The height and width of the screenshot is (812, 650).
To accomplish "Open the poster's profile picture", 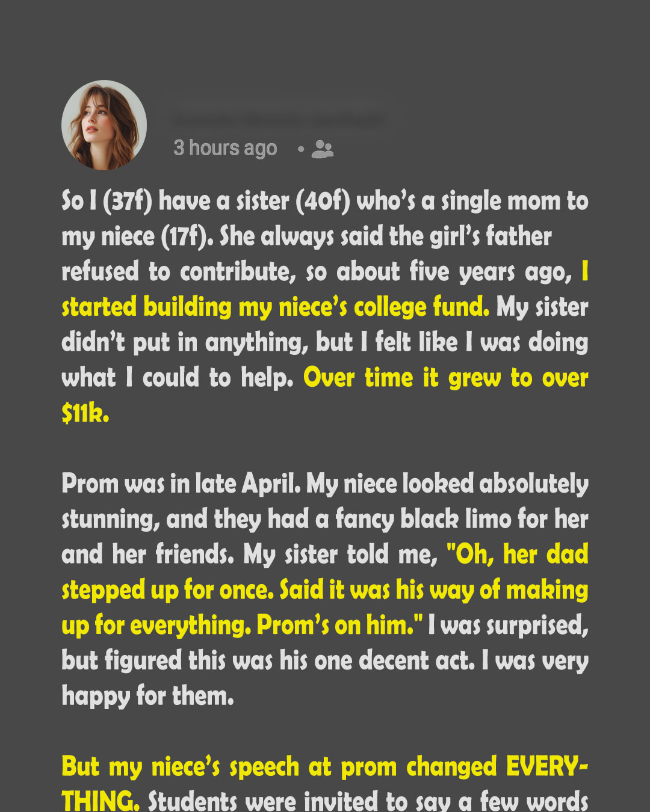I will (104, 125).
